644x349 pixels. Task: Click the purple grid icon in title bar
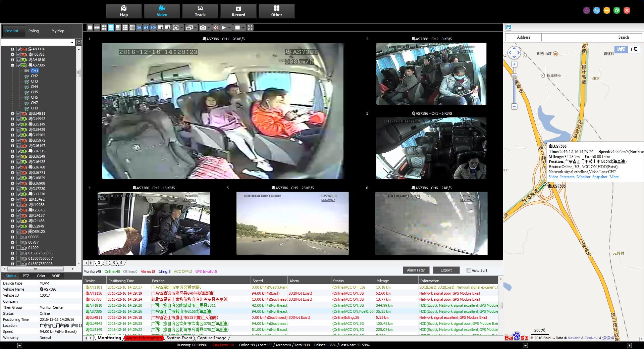(x=586, y=10)
